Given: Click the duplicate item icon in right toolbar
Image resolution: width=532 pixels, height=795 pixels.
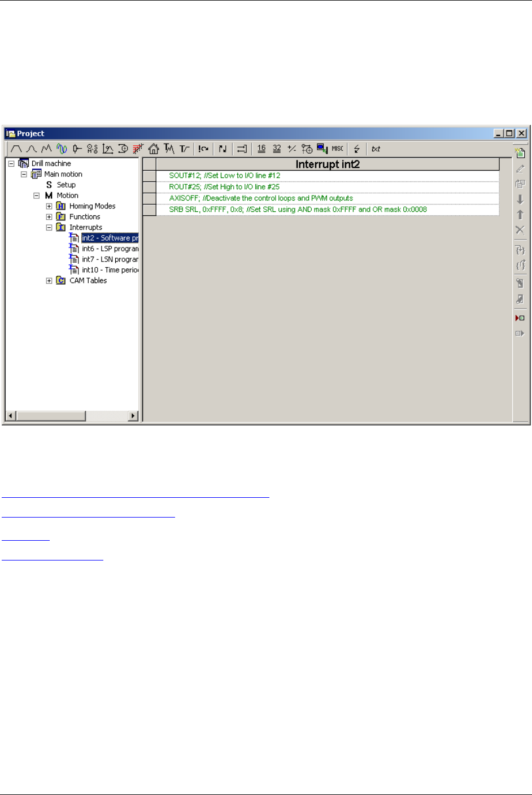Looking at the screenshot, I should tap(520, 184).
